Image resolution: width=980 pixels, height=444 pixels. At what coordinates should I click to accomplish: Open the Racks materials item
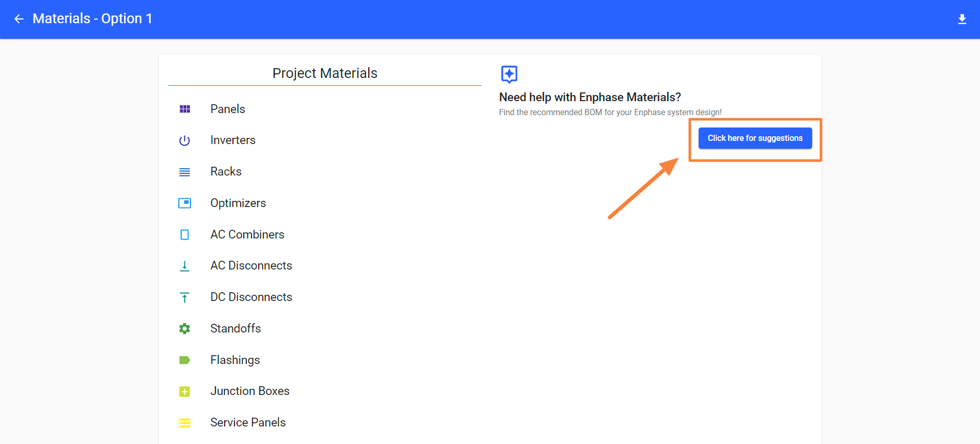pos(226,172)
